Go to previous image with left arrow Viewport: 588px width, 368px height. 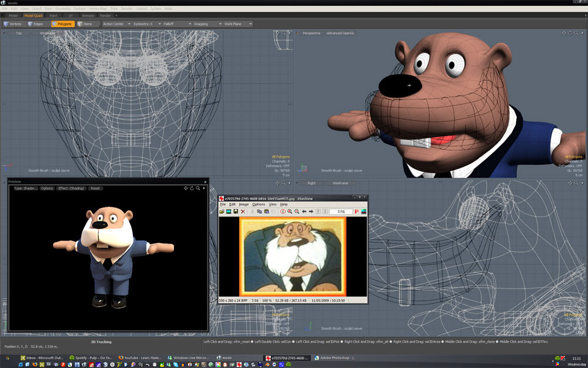304,211
